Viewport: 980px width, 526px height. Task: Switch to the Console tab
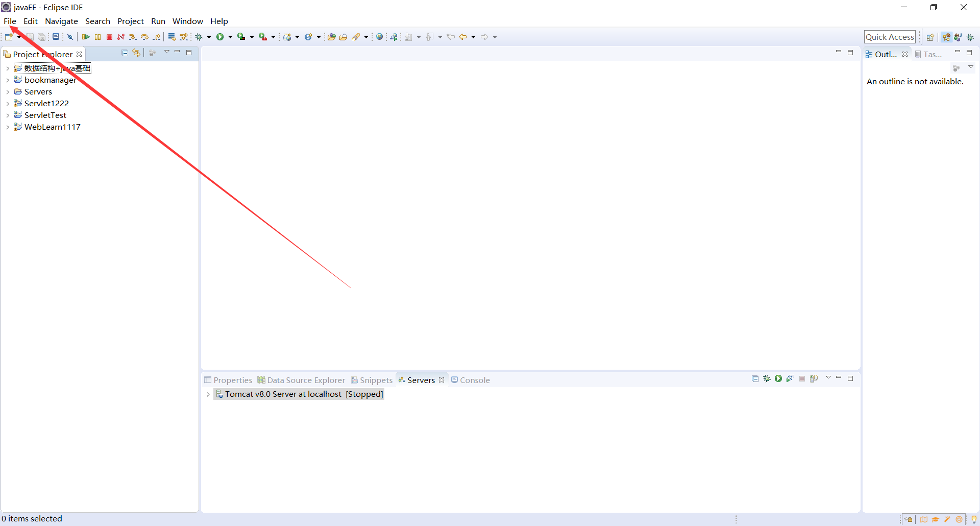(x=470, y=380)
